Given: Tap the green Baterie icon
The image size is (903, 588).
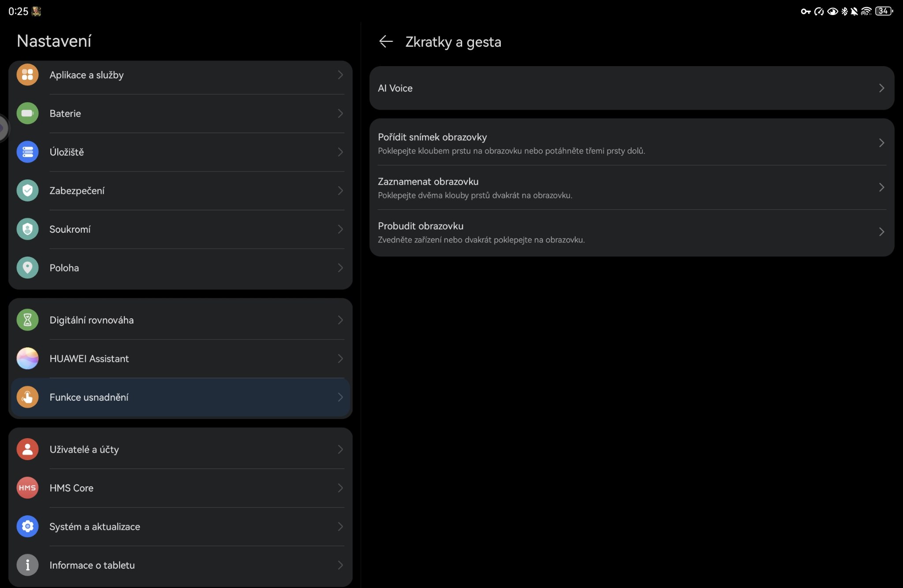Looking at the screenshot, I should [27, 113].
